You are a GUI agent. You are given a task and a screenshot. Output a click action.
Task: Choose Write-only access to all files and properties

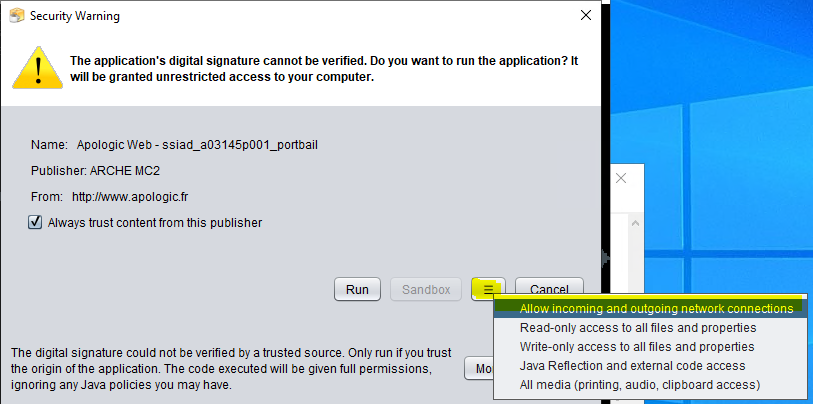[x=637, y=347]
